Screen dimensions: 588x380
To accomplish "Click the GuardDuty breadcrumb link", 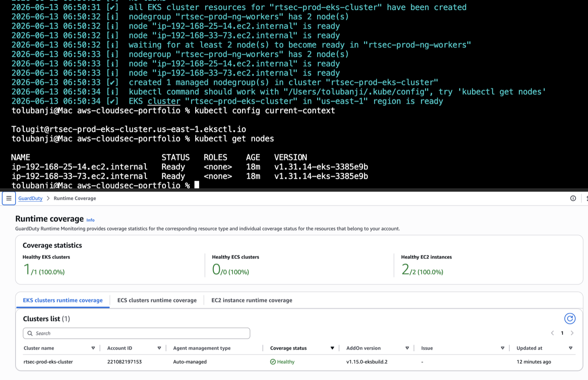I will point(30,198).
